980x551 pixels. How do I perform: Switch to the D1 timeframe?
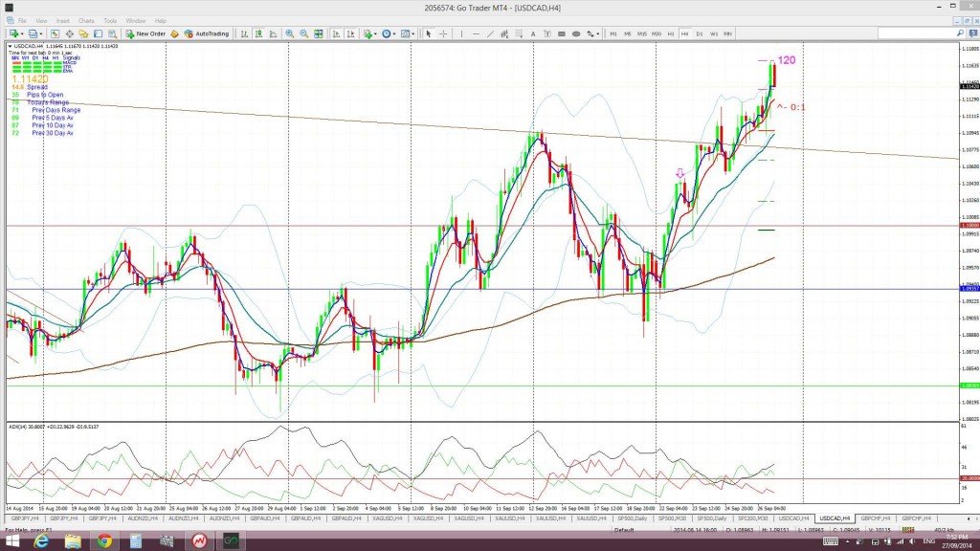[x=700, y=33]
